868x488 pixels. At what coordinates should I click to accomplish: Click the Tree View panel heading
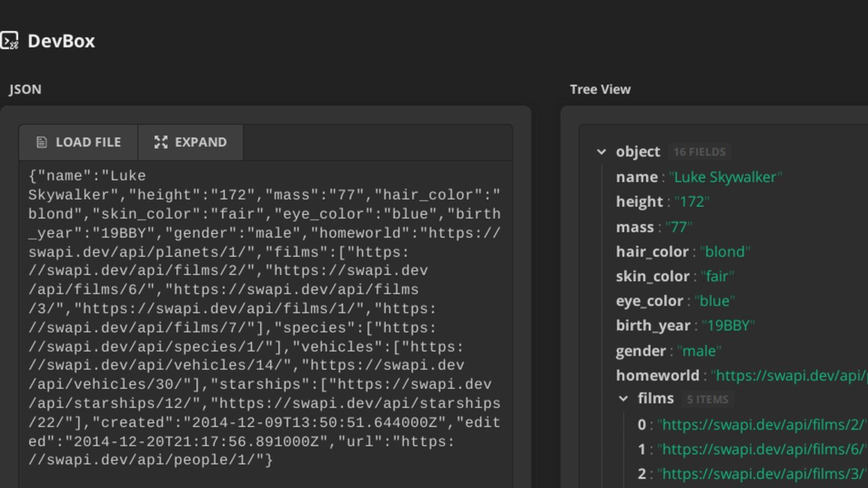(x=599, y=89)
